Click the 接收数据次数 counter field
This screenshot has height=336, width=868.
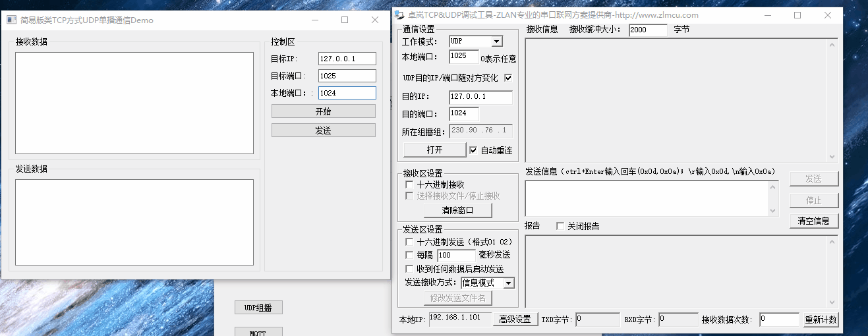click(x=779, y=320)
